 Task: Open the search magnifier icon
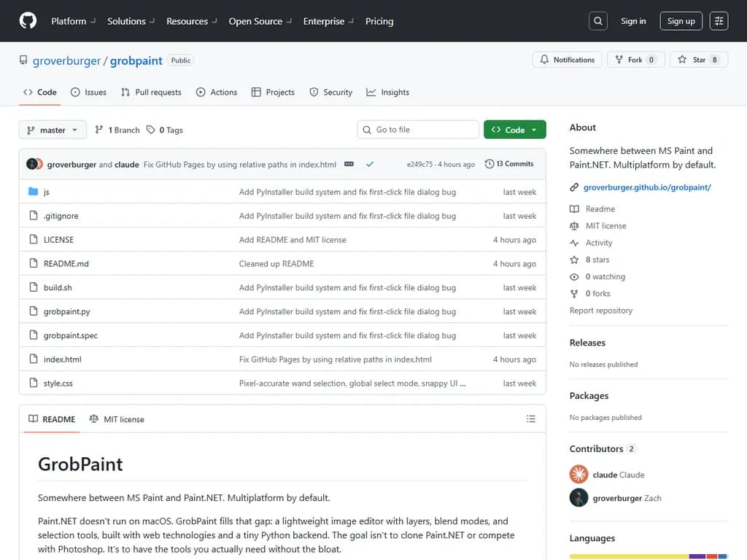pyautogui.click(x=597, y=21)
